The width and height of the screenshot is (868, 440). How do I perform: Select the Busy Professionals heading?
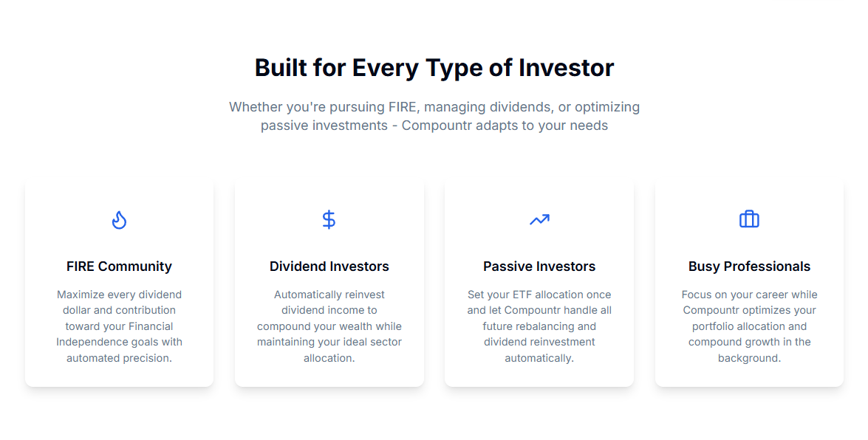(749, 267)
